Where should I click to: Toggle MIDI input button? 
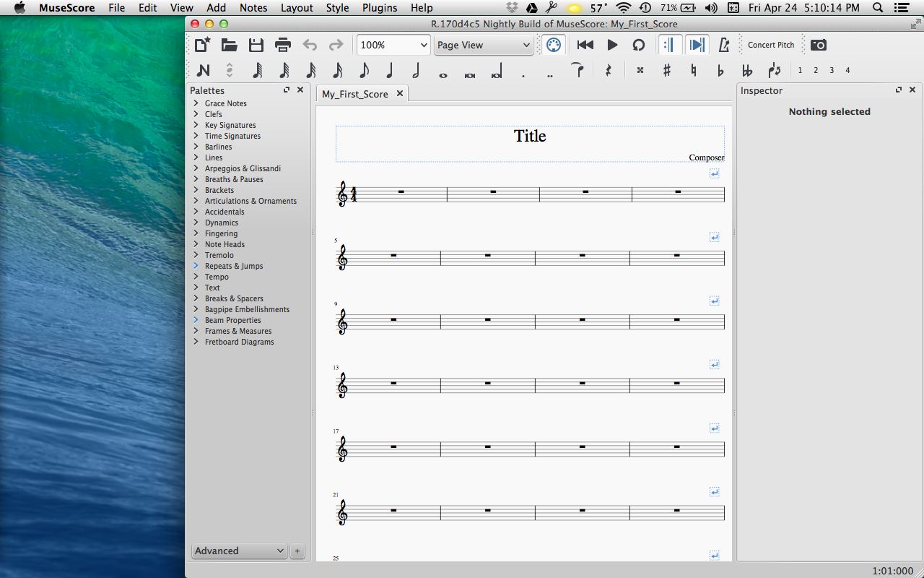(x=554, y=45)
